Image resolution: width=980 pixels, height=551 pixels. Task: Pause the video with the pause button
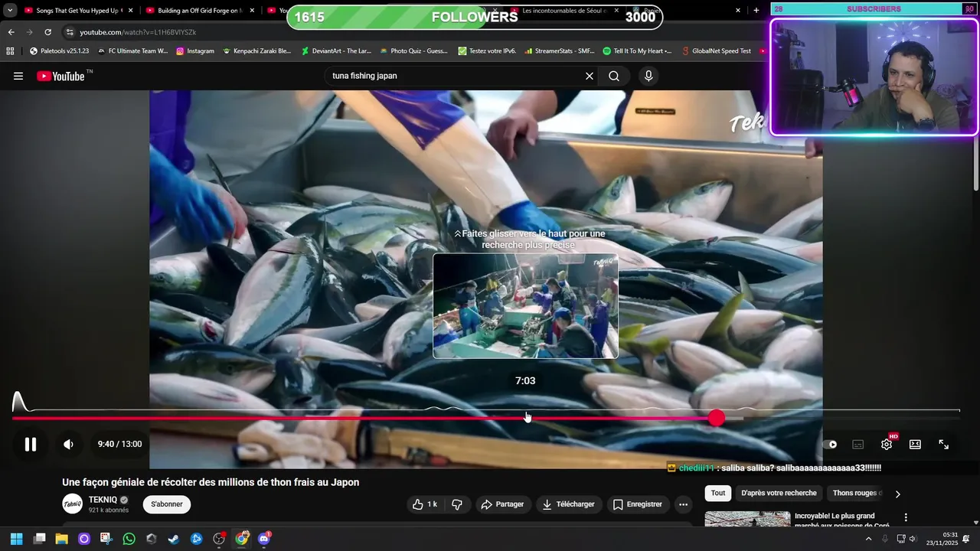tap(31, 444)
